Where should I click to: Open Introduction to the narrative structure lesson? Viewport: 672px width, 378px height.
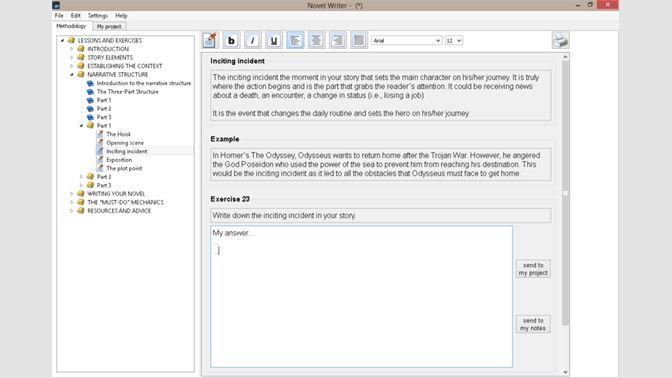point(144,83)
